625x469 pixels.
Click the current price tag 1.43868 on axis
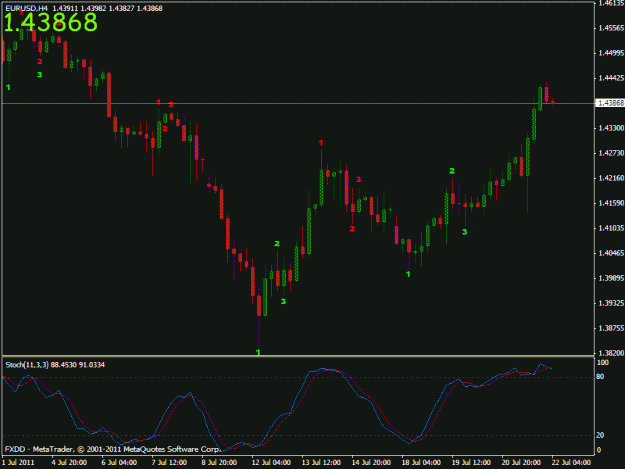(611, 103)
